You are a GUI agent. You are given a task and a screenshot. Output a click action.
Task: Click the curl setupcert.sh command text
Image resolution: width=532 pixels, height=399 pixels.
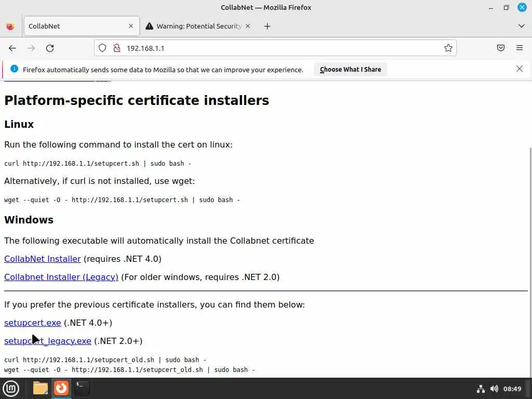[x=97, y=164]
